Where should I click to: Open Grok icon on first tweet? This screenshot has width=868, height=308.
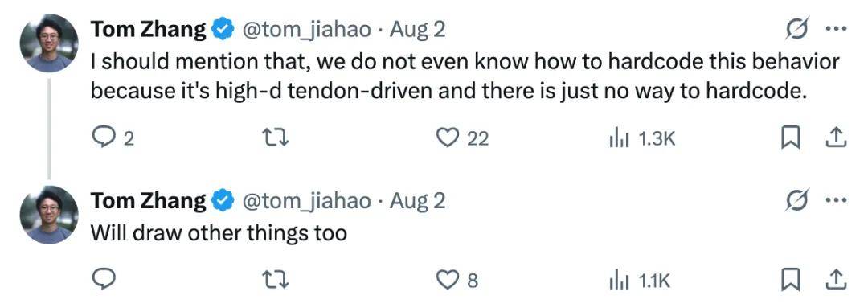tap(798, 30)
